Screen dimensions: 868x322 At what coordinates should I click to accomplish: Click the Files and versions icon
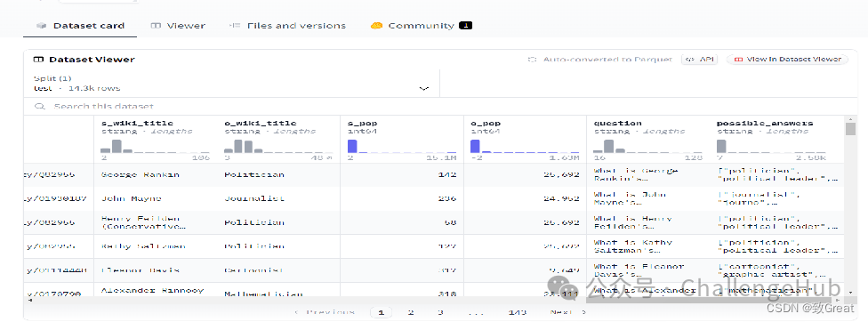coord(235,26)
